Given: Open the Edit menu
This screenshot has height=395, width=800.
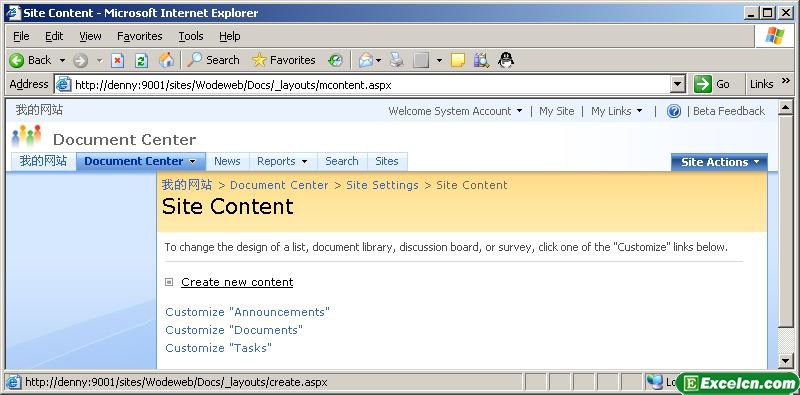Looking at the screenshot, I should (54, 36).
